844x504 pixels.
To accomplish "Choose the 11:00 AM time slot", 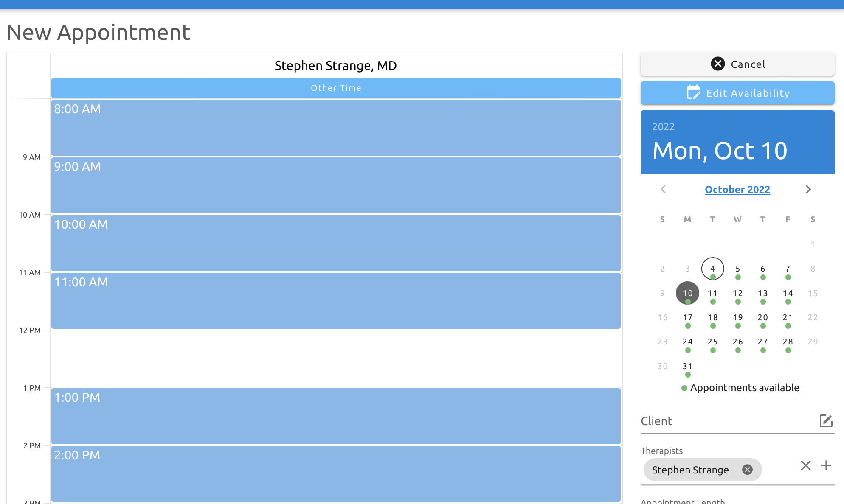I will (335, 300).
